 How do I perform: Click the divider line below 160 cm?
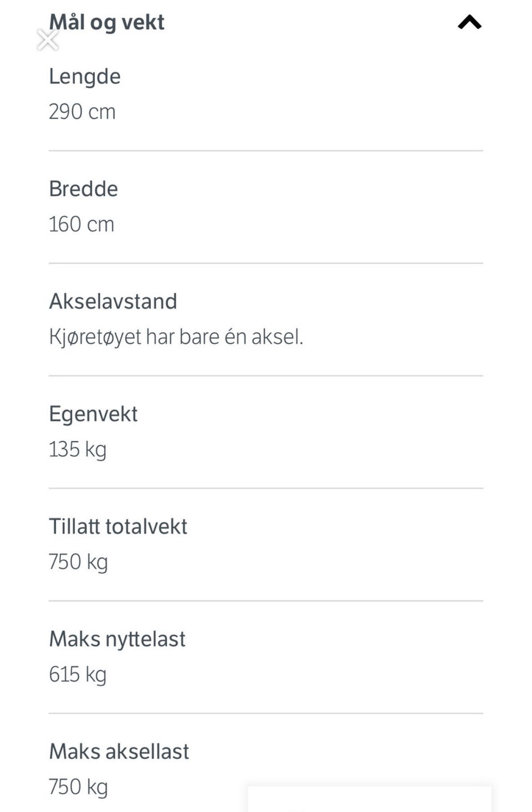point(266,263)
